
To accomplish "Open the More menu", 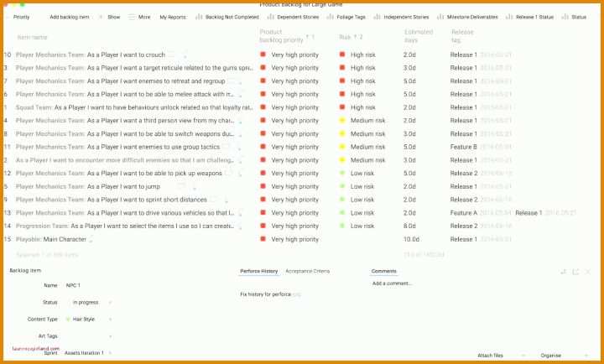I will [144, 17].
